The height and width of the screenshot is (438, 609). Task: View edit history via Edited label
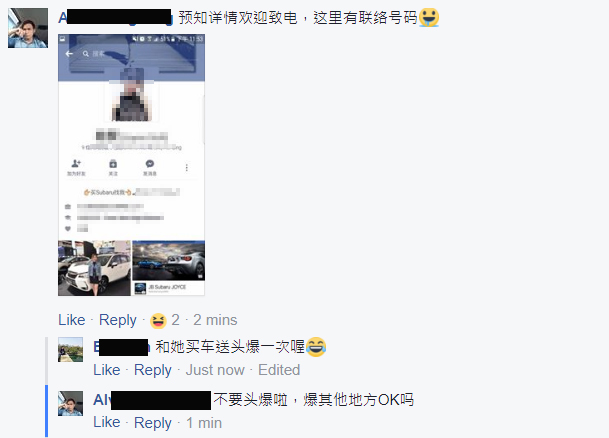tap(279, 370)
